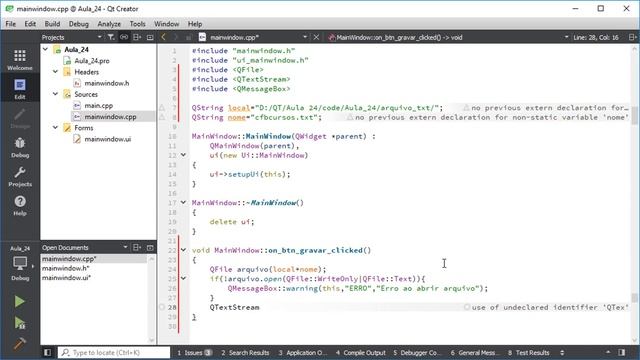The image size is (640, 360).
Task: Split the Projects side panel
Action: pyautogui.click(x=137, y=37)
